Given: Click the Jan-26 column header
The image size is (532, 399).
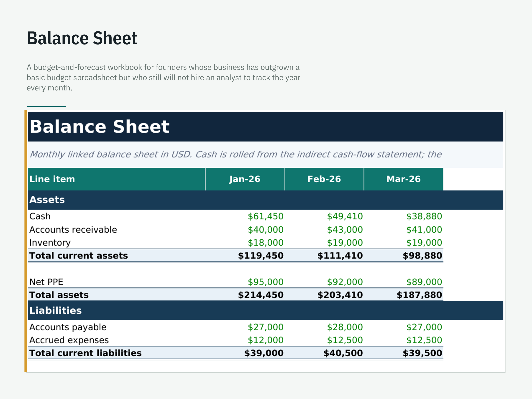Looking at the screenshot, I should [x=245, y=179].
